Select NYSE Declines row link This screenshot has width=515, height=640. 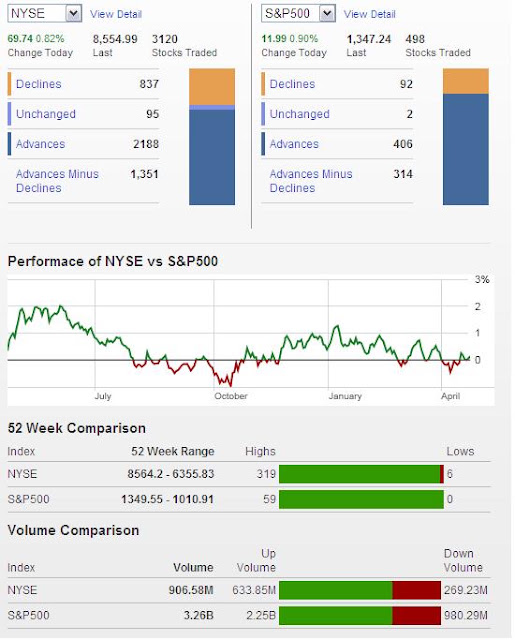[x=39, y=84]
